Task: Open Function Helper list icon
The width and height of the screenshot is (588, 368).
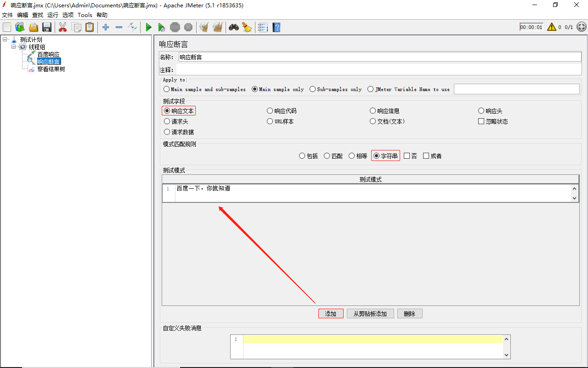Action: click(263, 27)
